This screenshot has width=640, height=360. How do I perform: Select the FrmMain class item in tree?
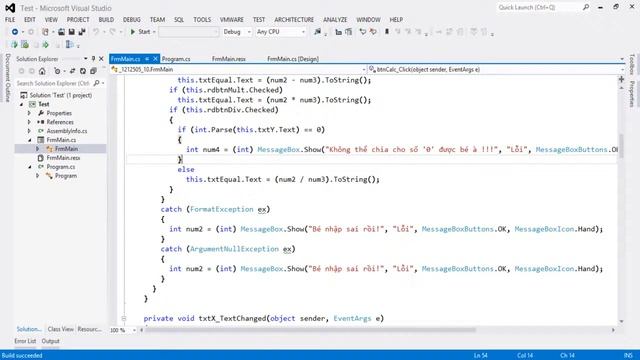click(x=66, y=149)
